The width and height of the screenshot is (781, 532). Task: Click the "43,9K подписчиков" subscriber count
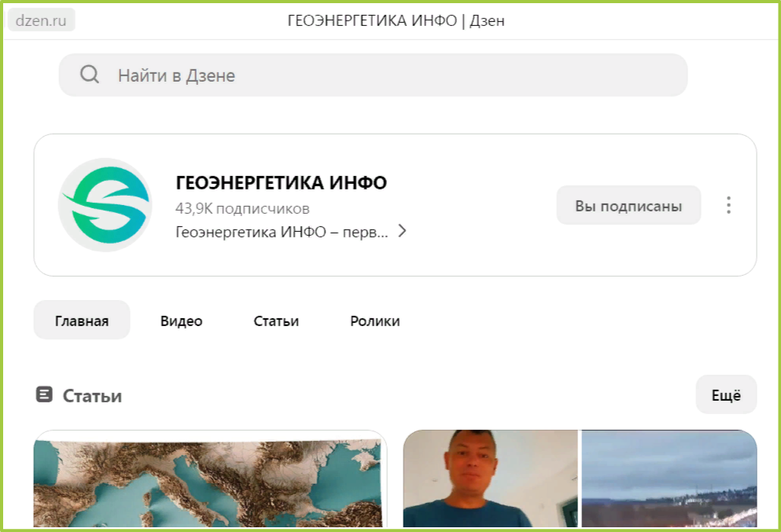point(242,208)
